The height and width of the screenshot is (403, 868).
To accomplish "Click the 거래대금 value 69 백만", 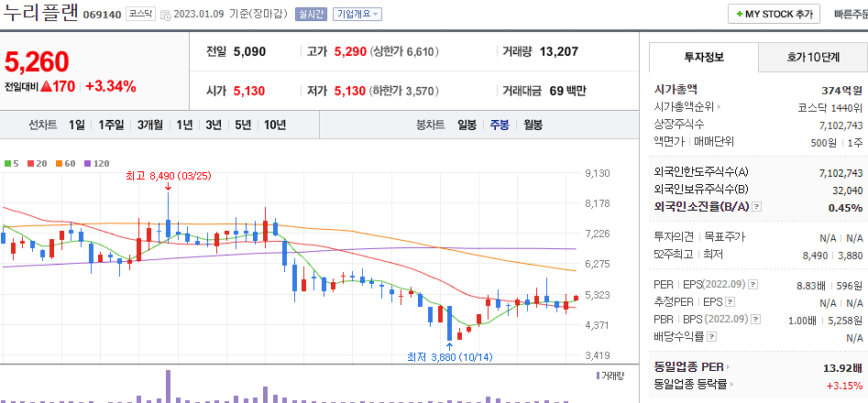I will pos(568,92).
